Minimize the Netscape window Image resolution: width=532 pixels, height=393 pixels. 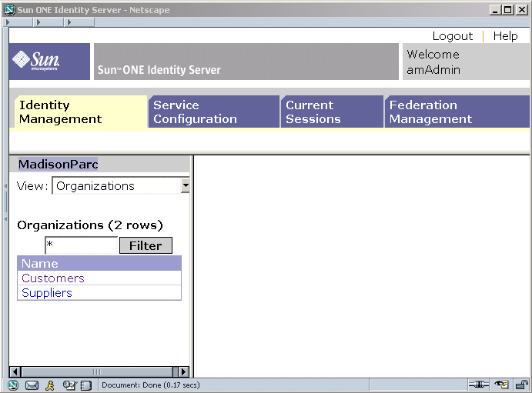tap(495, 10)
